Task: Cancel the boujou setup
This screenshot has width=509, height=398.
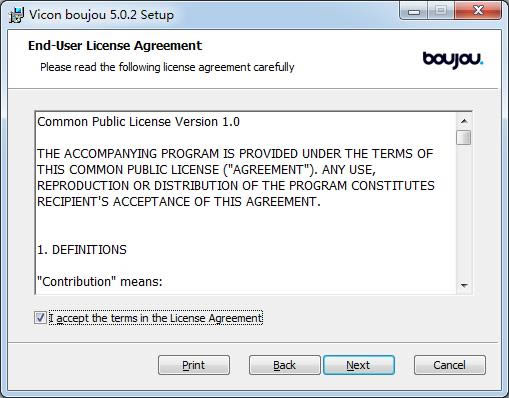Action: click(x=450, y=365)
